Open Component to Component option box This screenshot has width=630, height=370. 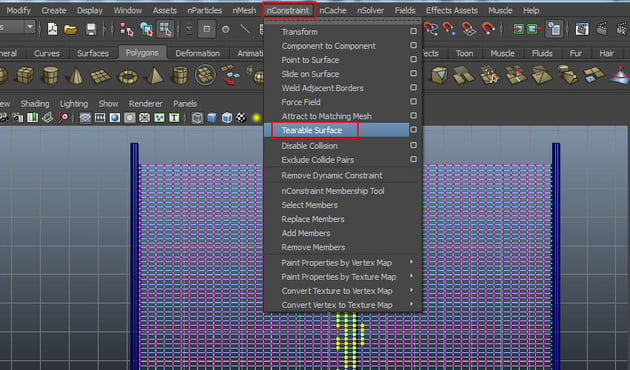[x=413, y=45]
